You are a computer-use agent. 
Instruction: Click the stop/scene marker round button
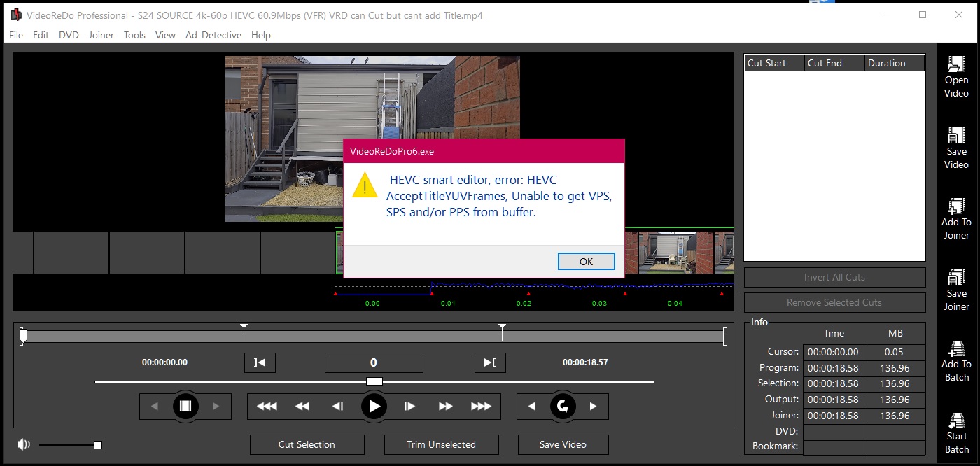tap(185, 406)
